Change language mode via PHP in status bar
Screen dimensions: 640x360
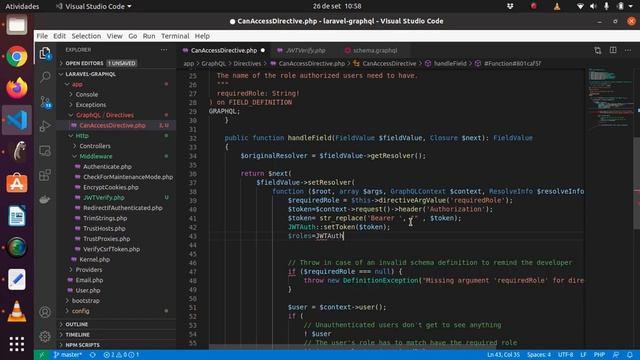point(599,355)
